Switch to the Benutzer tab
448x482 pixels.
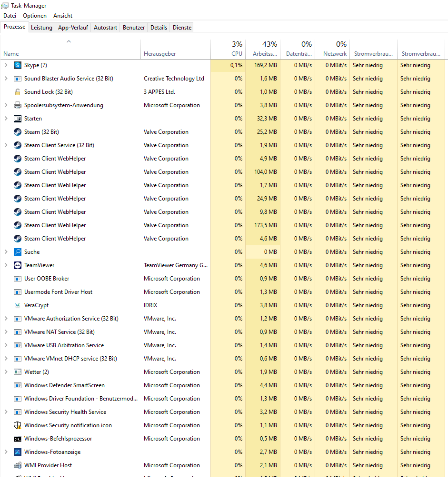pyautogui.click(x=134, y=28)
